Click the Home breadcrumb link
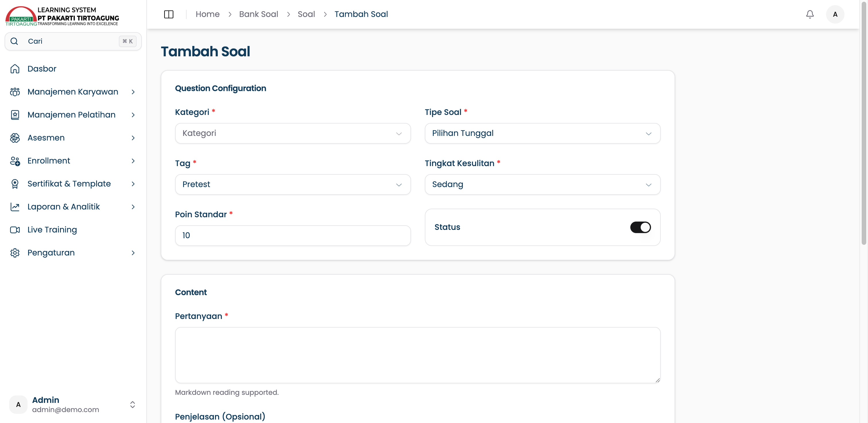The image size is (868, 423). (x=208, y=14)
